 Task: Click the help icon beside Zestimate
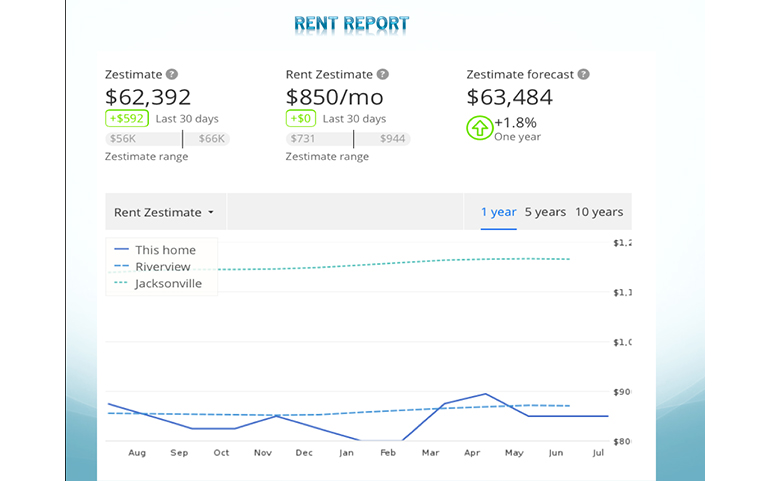(x=172, y=75)
